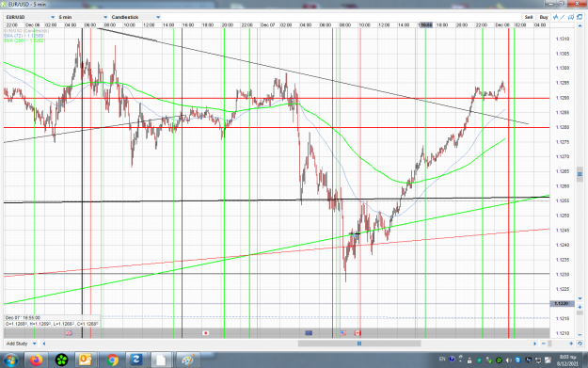Click the price scale expand plus icon
The height and width of the screenshot is (368, 588).
tap(580, 307)
